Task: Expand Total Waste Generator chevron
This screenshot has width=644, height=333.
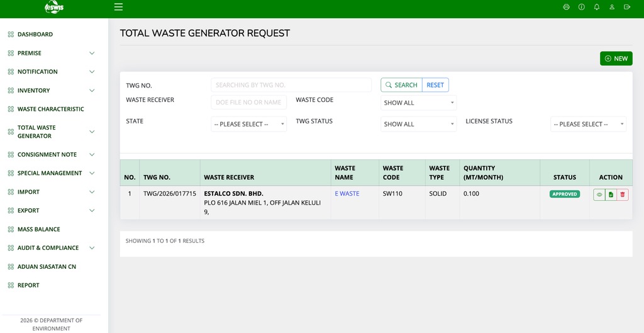Action: click(x=92, y=132)
